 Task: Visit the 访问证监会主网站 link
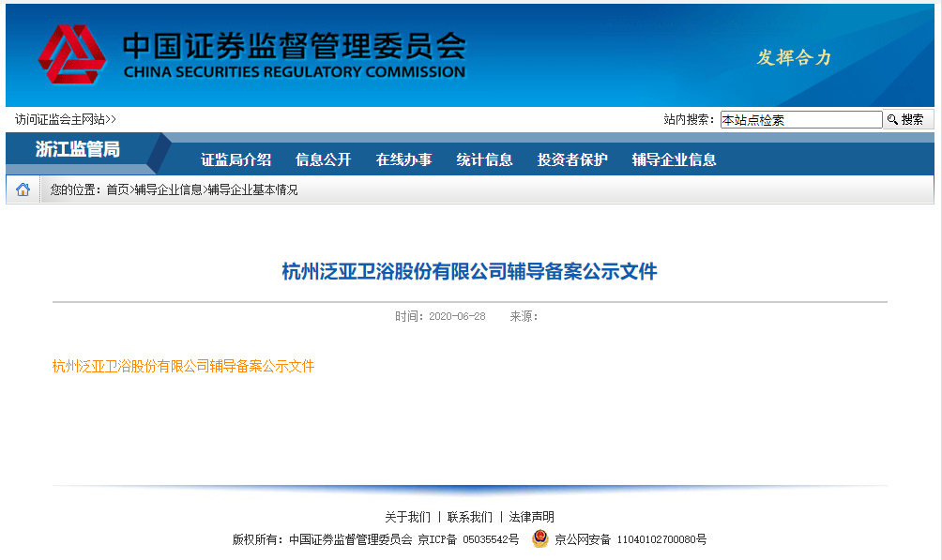(66, 119)
